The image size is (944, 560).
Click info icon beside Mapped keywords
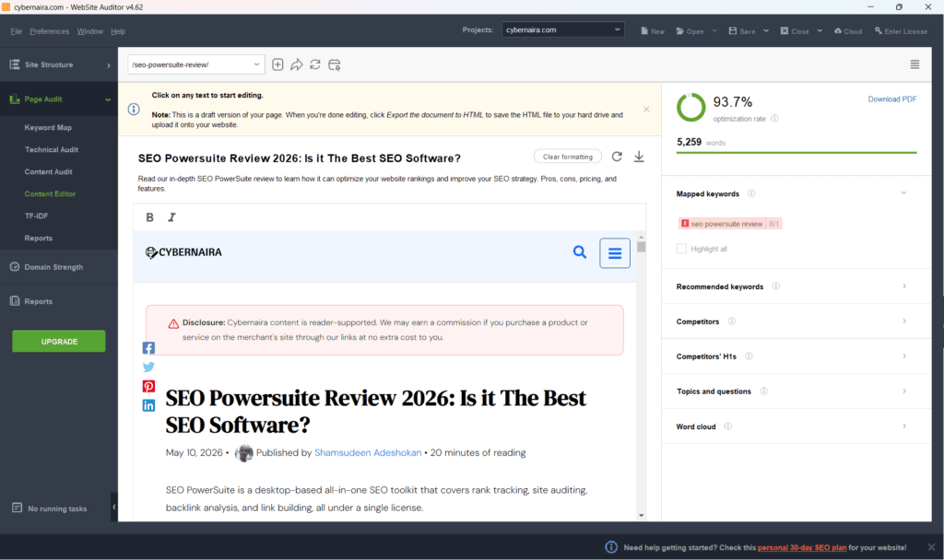751,193
